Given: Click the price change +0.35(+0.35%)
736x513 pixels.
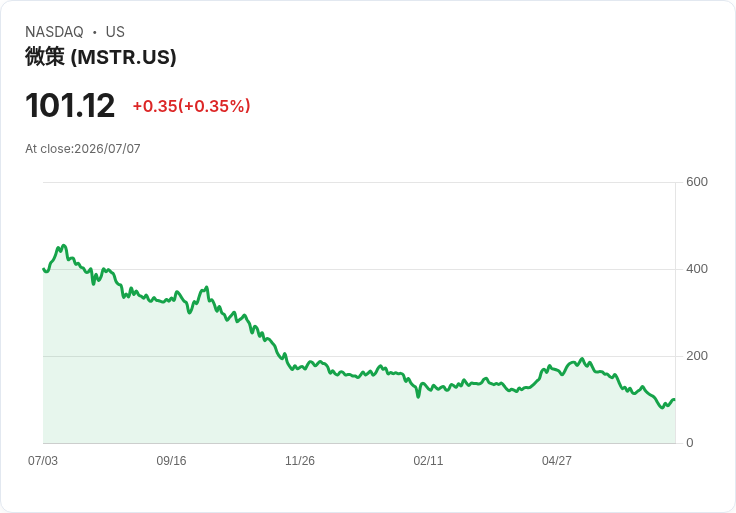Looking at the screenshot, I should tap(192, 106).
